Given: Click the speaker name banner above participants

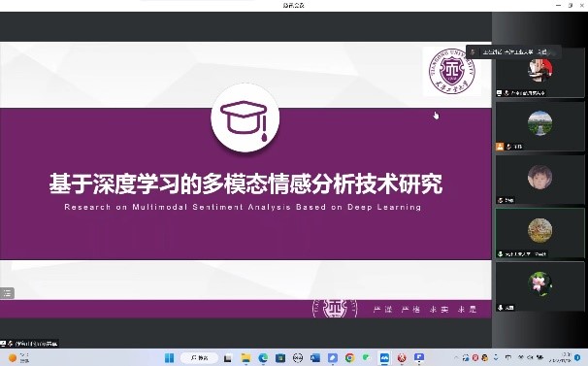Looking at the screenshot, I should (513, 51).
